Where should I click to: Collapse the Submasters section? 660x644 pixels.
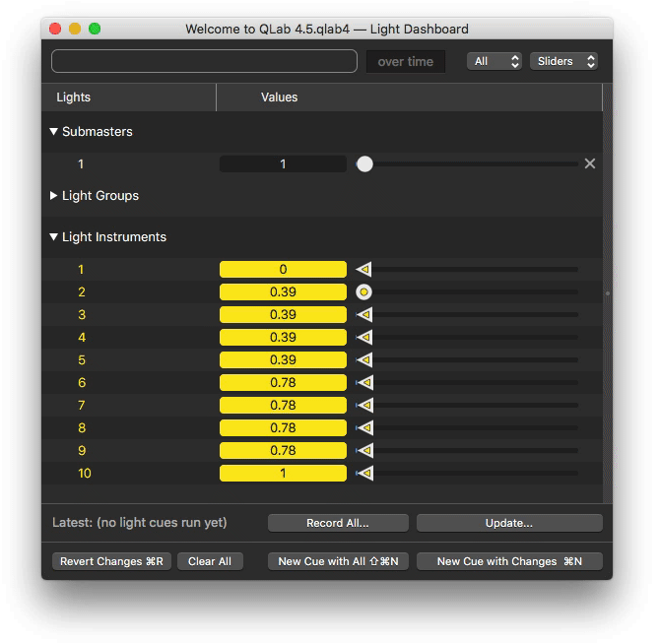click(x=53, y=132)
